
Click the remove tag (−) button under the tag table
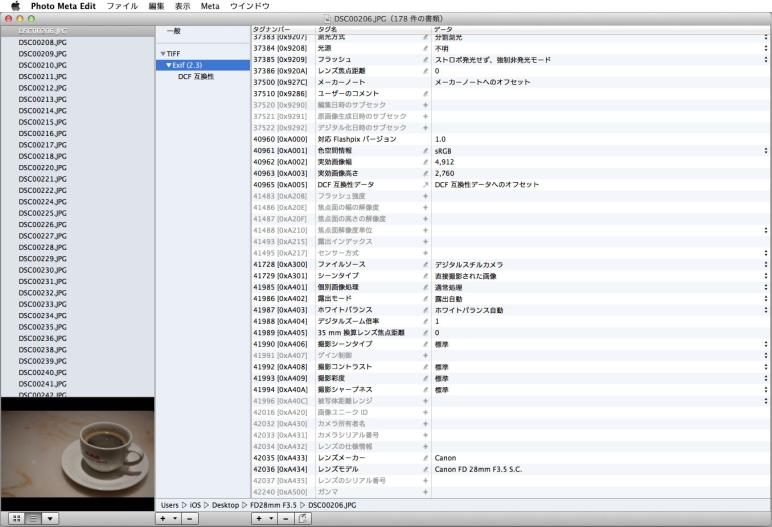(286, 518)
